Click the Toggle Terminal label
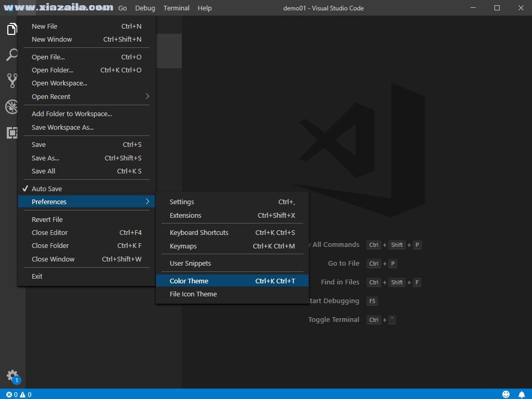This screenshot has height=399, width=532. tap(333, 320)
